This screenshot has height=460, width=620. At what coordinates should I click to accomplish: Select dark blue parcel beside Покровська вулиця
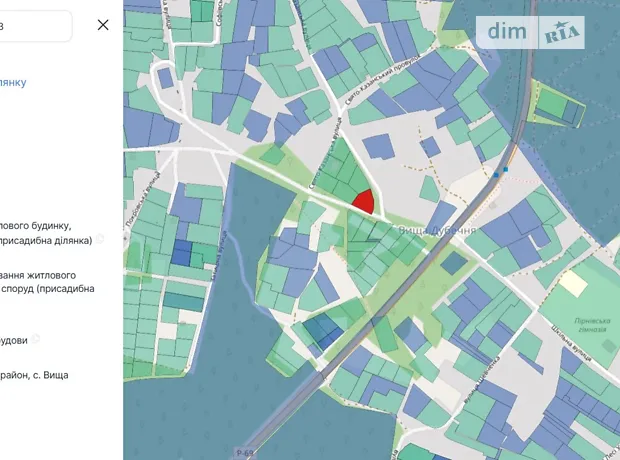180,253
